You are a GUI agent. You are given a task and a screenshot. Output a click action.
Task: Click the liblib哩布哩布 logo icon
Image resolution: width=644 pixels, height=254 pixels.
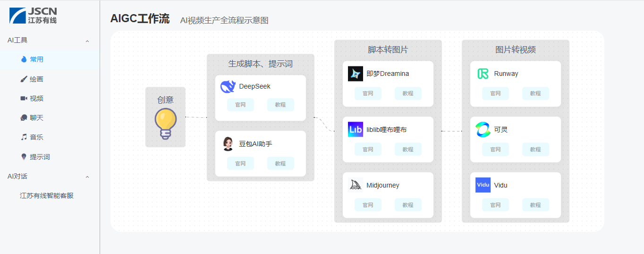pyautogui.click(x=356, y=129)
